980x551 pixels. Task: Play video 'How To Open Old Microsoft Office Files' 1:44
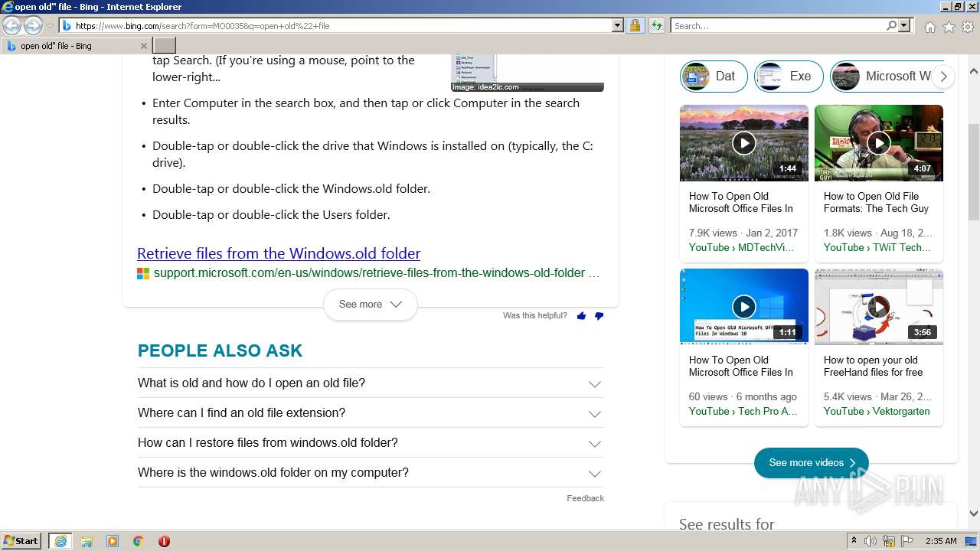pyautogui.click(x=744, y=143)
